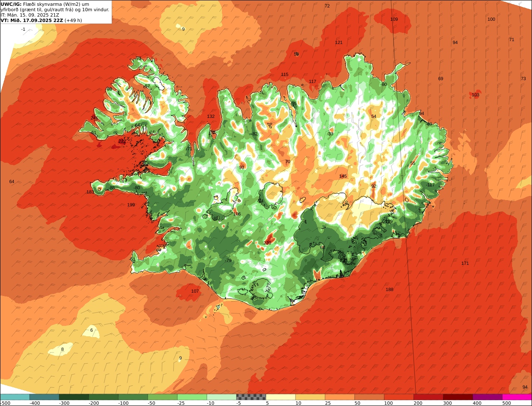Select the map value '103' east of Iceland
Image resolution: width=532 pixels, height=406 pixels.
coord(475,95)
